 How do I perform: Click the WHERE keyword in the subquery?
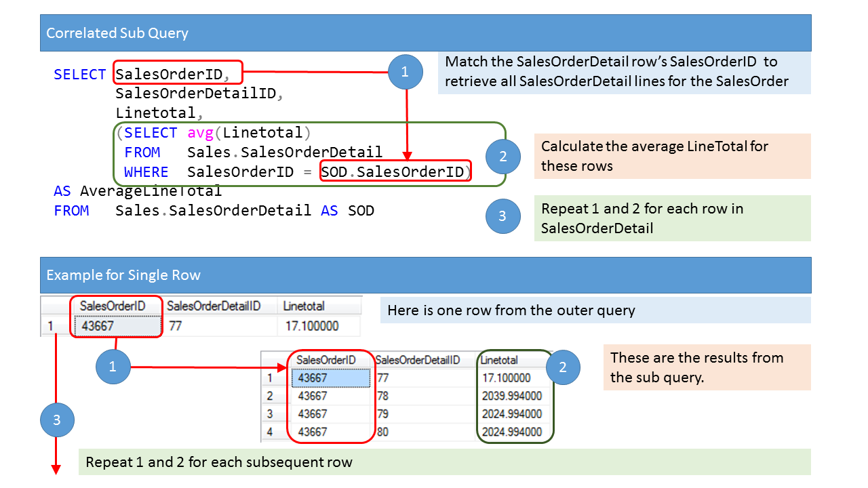(146, 172)
